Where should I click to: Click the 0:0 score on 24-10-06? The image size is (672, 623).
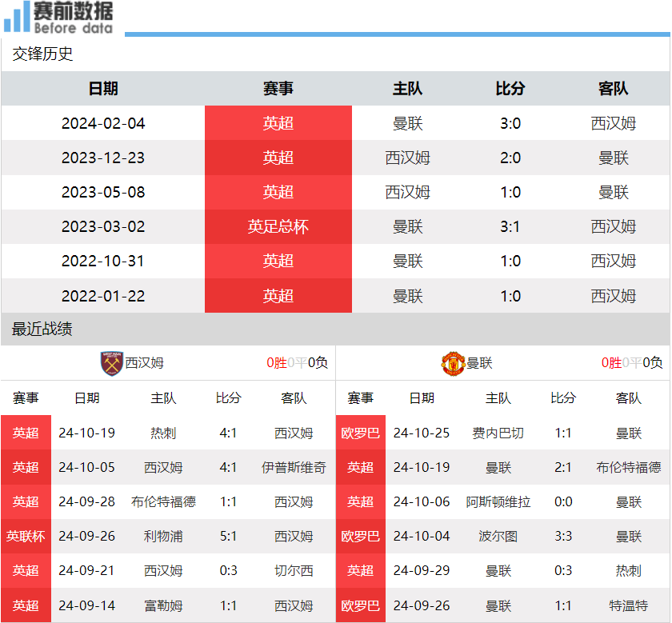(x=563, y=501)
